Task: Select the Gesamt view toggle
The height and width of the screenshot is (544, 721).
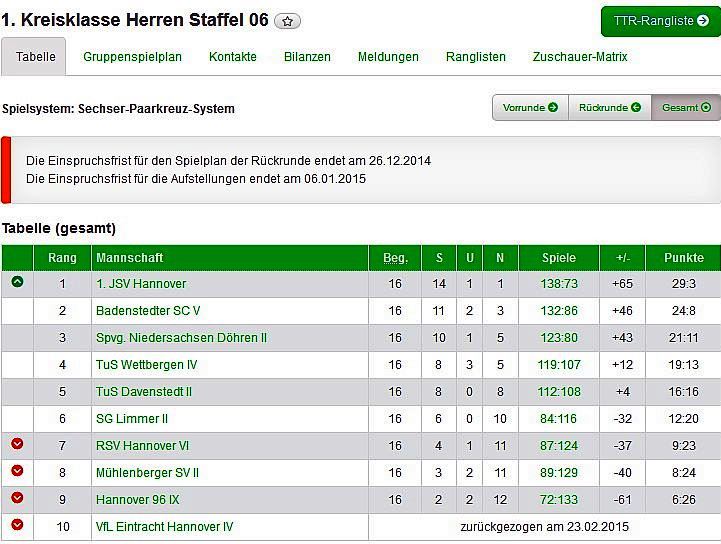Action: click(685, 107)
